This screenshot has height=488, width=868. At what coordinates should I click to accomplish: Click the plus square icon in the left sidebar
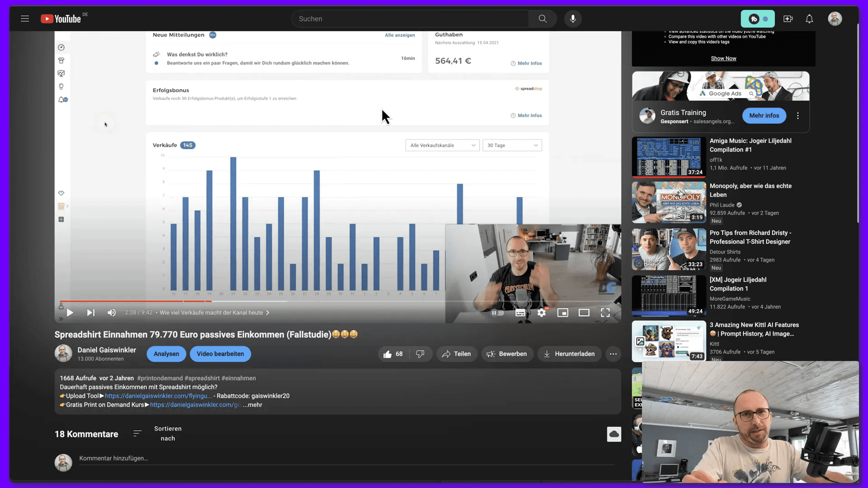61,220
